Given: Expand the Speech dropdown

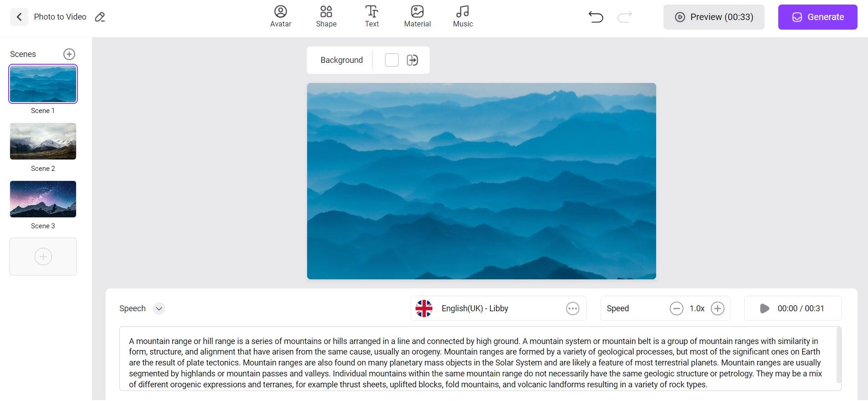Looking at the screenshot, I should (x=159, y=308).
